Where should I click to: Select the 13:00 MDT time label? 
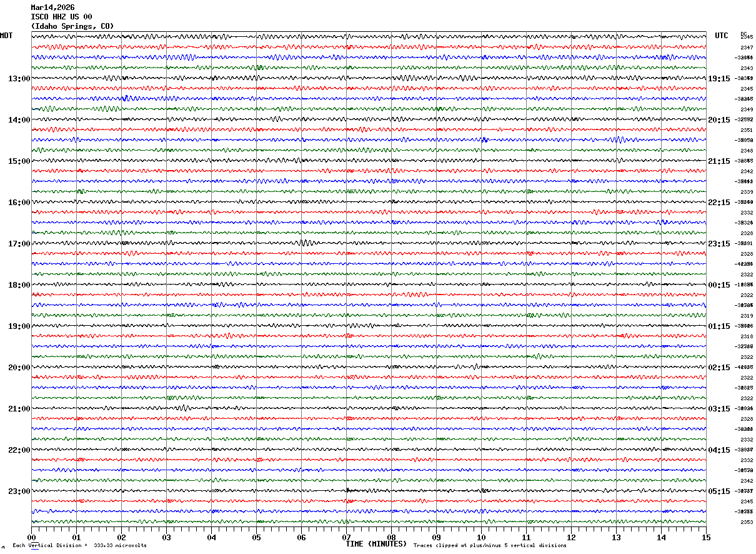pos(19,79)
